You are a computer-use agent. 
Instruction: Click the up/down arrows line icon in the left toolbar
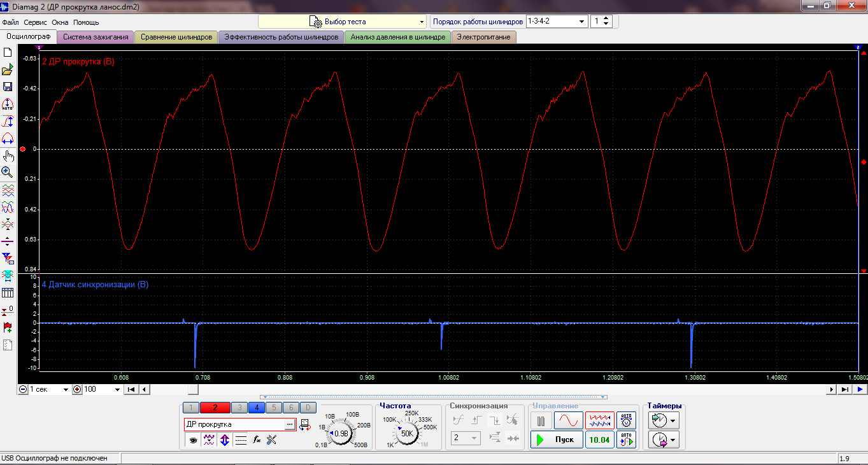pyautogui.click(x=8, y=241)
